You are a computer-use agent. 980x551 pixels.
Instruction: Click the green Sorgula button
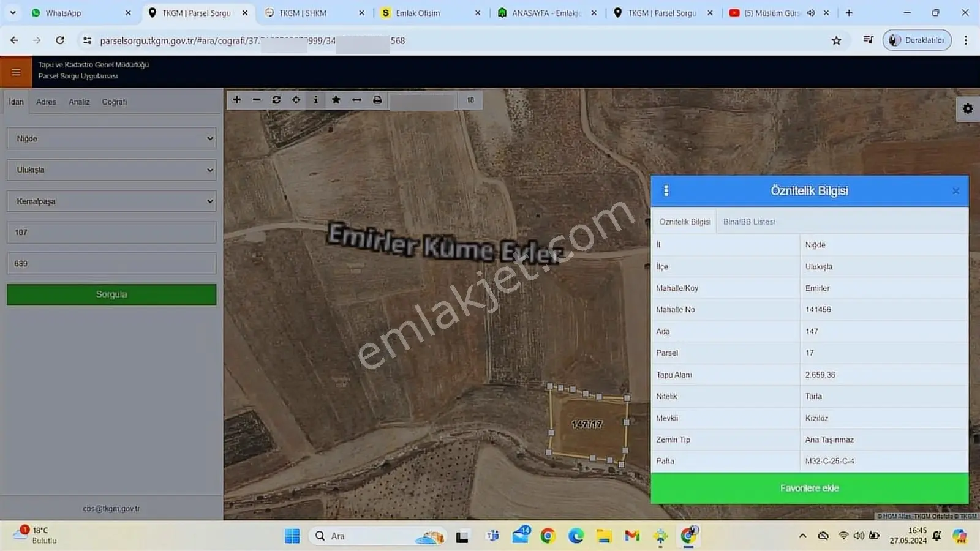click(111, 294)
